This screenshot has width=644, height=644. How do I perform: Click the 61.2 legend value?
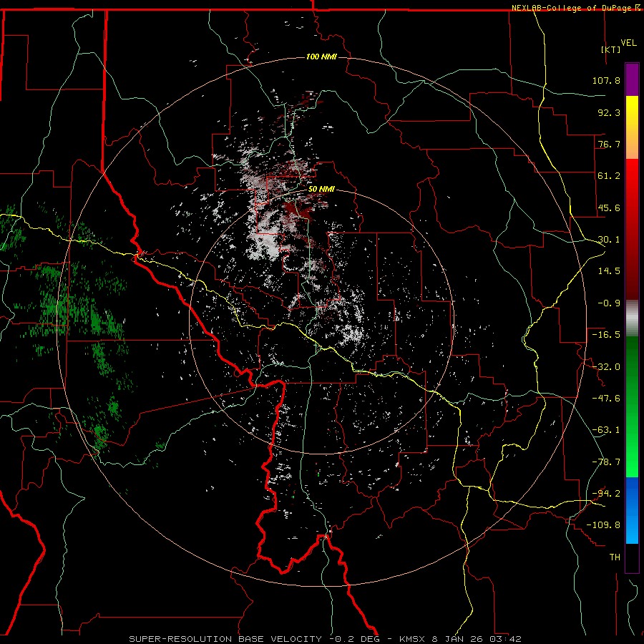pyautogui.click(x=609, y=176)
